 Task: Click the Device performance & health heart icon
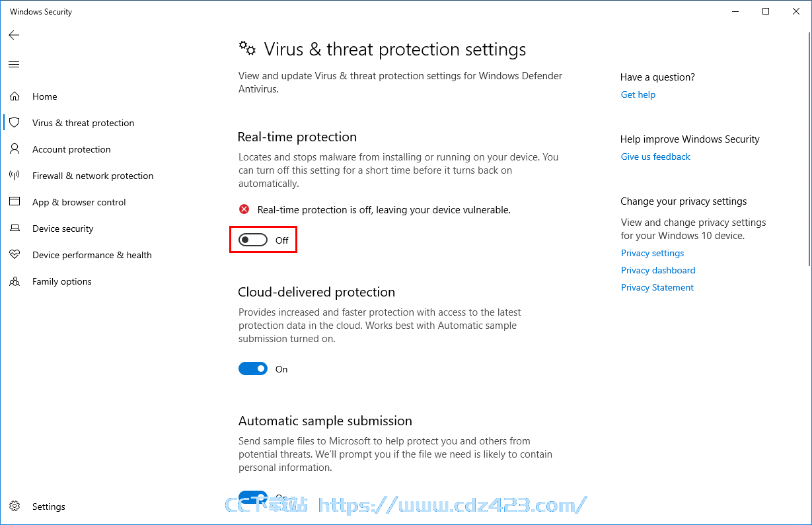(15, 255)
